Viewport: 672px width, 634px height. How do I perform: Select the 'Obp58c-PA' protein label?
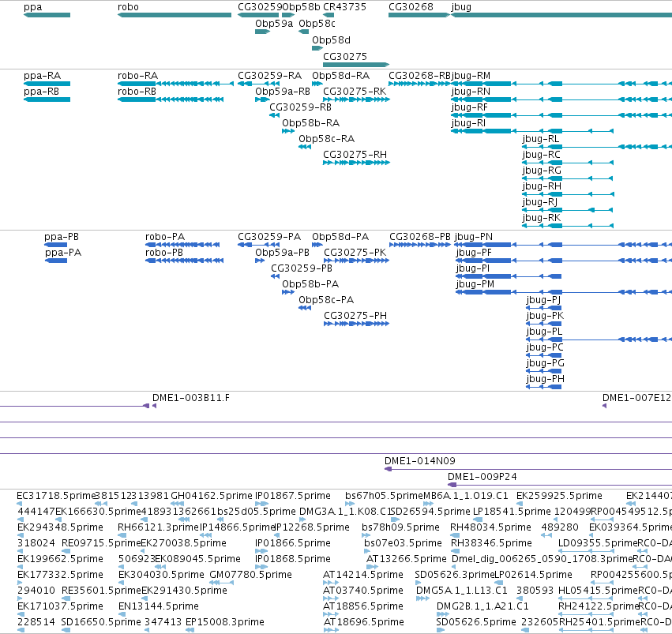click(x=326, y=300)
